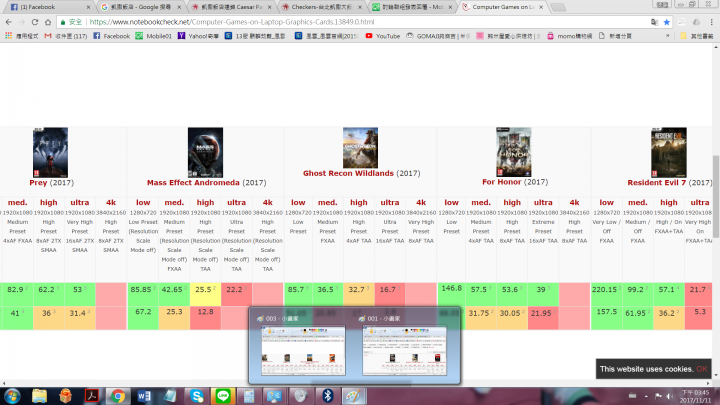Bookmark this page with the star icon
Image resolution: width=720 pixels, height=405 pixels.
click(667, 22)
